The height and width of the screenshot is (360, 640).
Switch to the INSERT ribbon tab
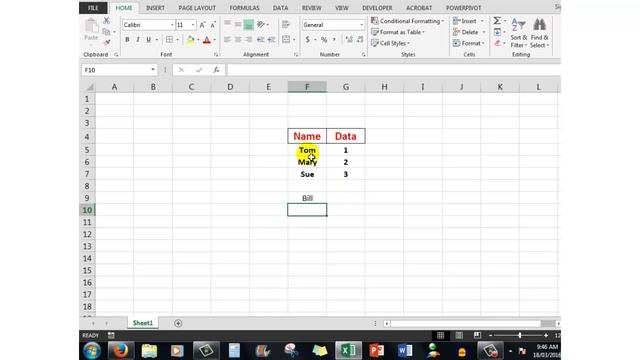pos(155,8)
